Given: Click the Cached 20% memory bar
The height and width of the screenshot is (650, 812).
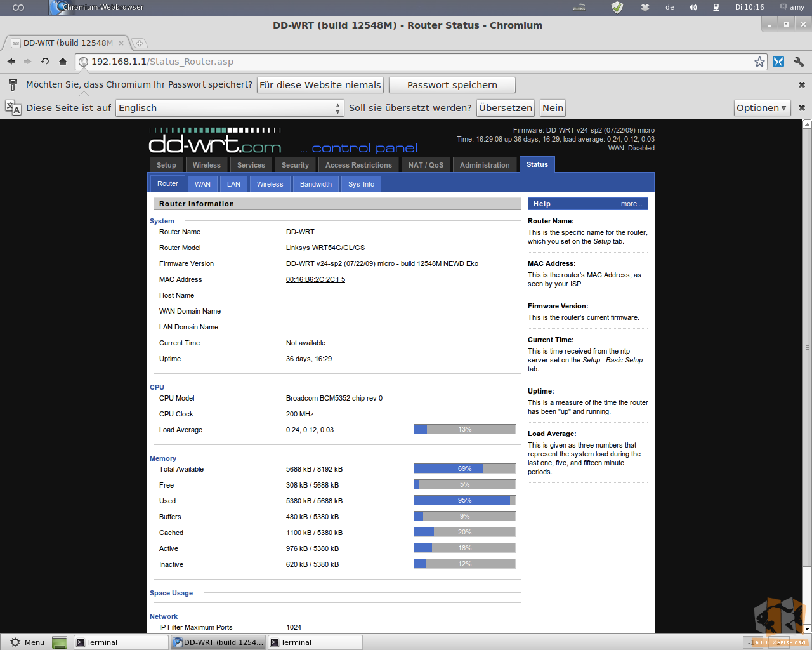Looking at the screenshot, I should click(x=464, y=533).
